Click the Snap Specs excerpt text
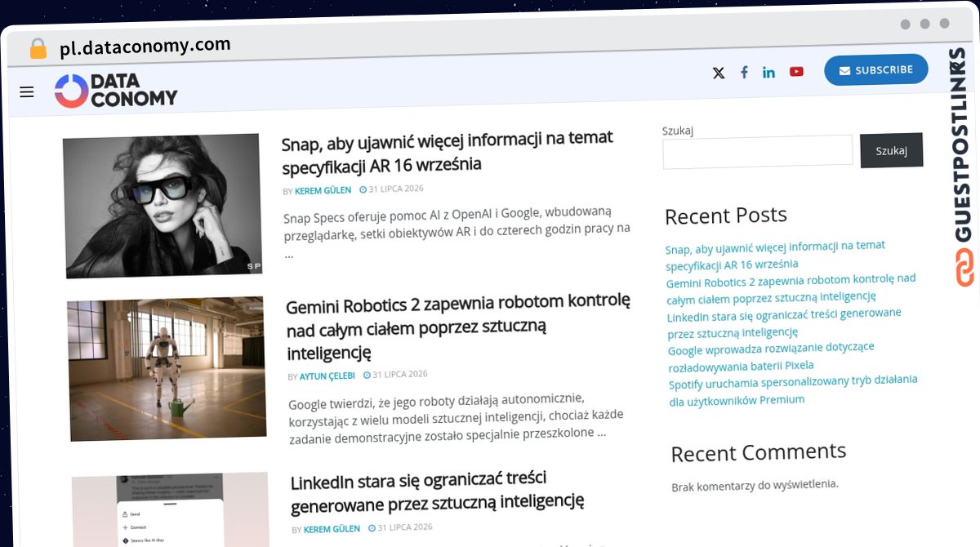Image resolution: width=980 pixels, height=547 pixels. (457, 233)
